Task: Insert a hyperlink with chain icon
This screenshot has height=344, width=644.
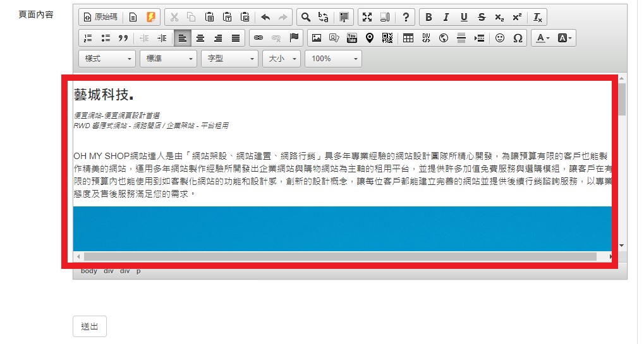Action: [258, 38]
